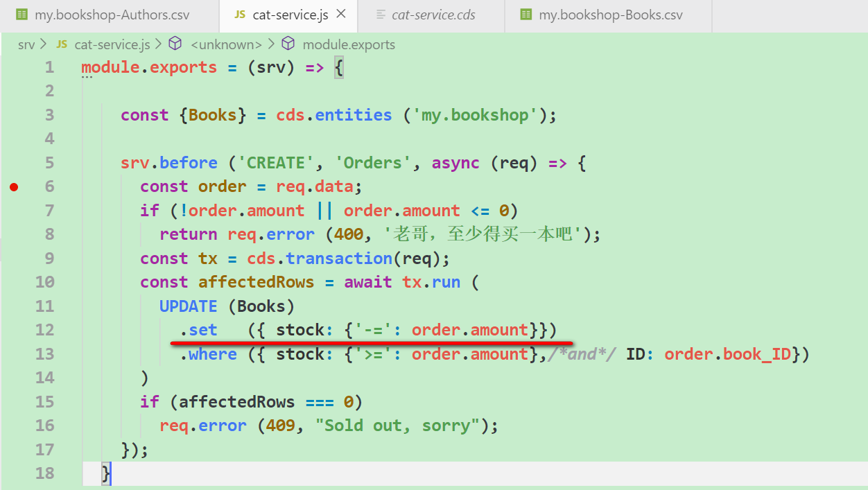Expand breadcrumb chevron after <unknown>

271,44
